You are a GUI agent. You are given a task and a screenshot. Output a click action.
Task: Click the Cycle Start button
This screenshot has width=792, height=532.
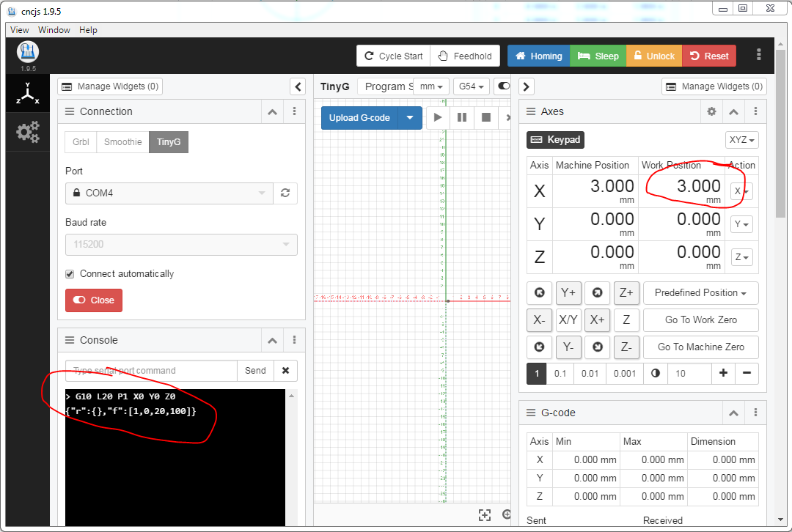pos(392,55)
